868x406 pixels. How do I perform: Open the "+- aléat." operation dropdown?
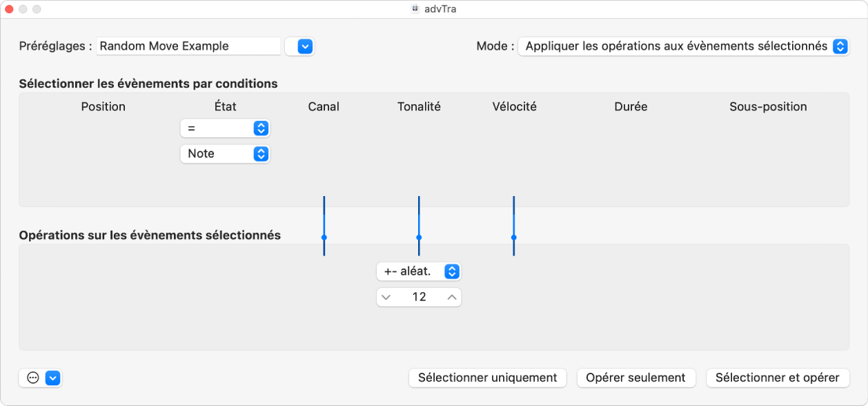tap(418, 271)
